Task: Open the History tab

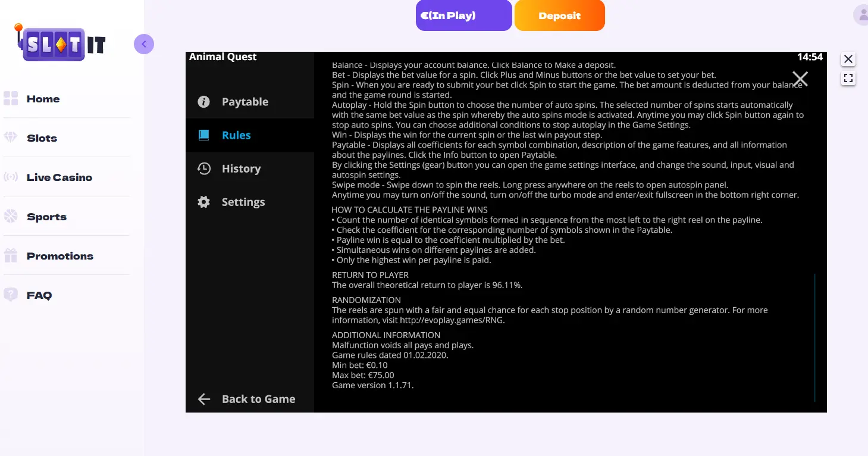Action: (250, 168)
